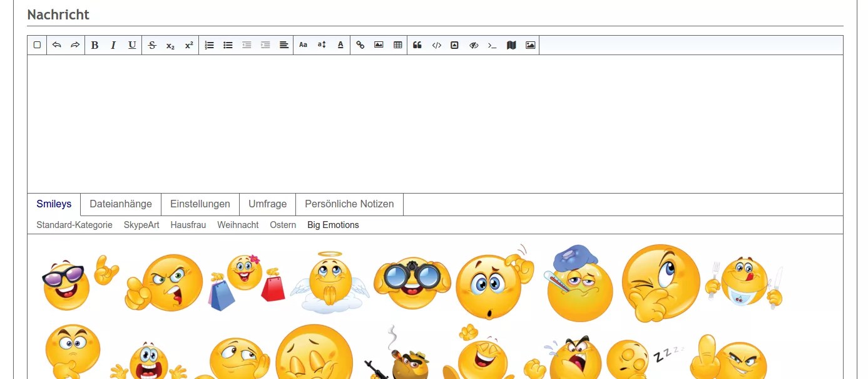Insert the praying angel smiley
The image size is (868, 379).
pyautogui.click(x=330, y=282)
